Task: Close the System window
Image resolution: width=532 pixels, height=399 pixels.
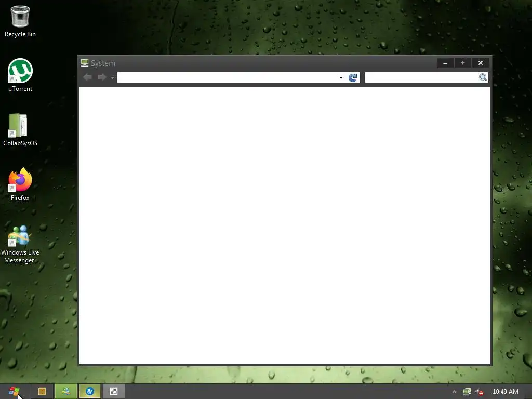Action: click(481, 63)
